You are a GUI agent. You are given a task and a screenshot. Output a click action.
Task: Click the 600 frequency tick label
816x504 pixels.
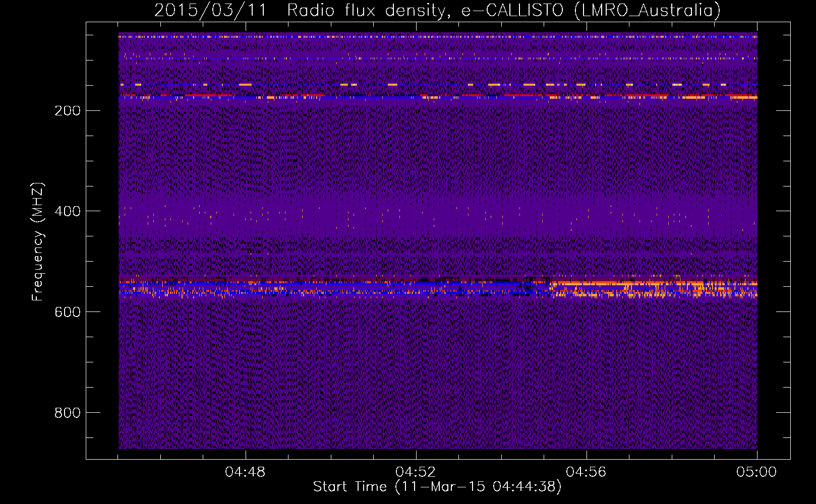[x=68, y=312]
